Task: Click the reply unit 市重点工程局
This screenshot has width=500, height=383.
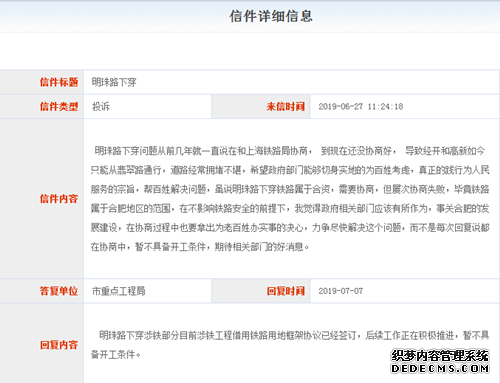Action: coord(119,291)
